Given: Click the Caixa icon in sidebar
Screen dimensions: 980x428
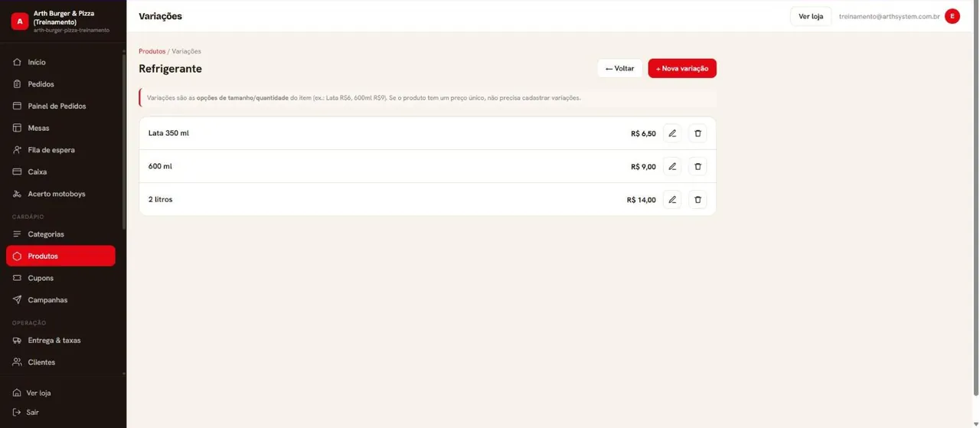Looking at the screenshot, I should coord(17,172).
